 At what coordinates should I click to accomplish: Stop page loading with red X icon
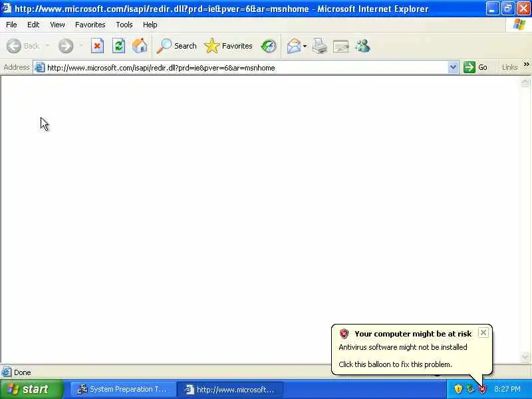coord(97,46)
